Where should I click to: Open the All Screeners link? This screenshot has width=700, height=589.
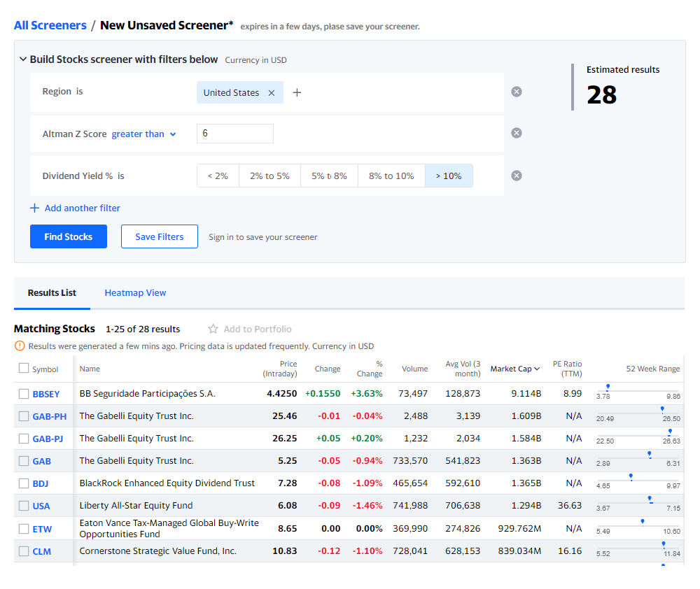click(50, 25)
